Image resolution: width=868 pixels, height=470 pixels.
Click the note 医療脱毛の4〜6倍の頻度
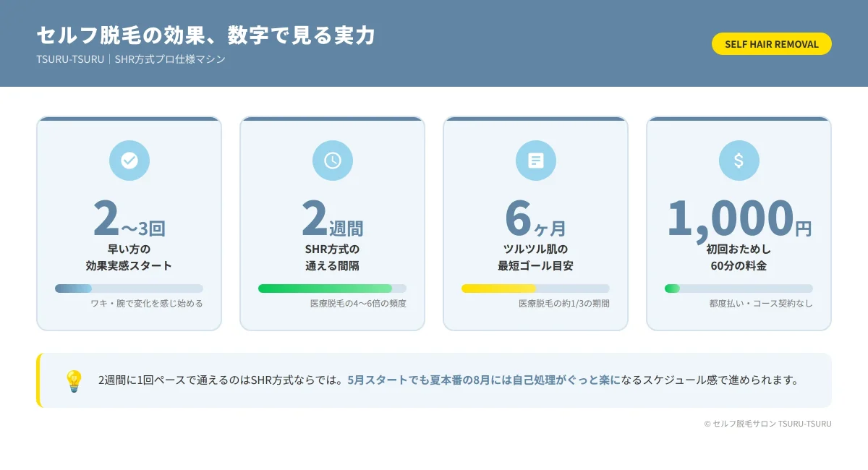[x=358, y=304]
